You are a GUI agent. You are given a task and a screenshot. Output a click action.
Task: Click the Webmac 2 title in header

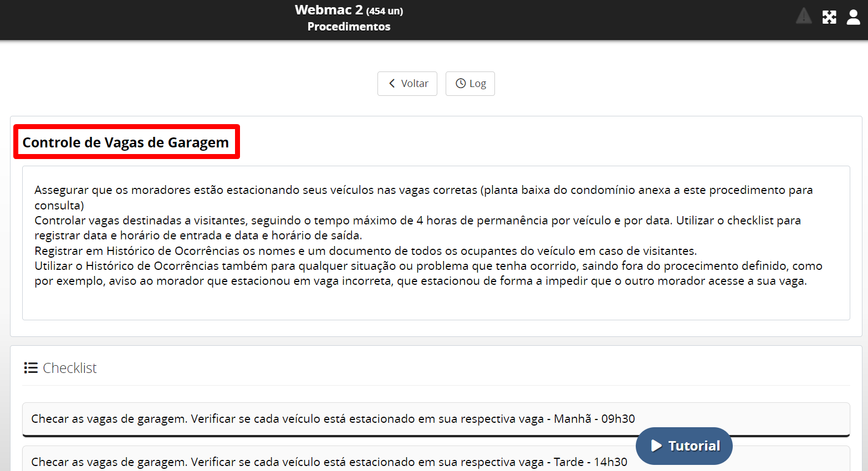[x=329, y=10]
